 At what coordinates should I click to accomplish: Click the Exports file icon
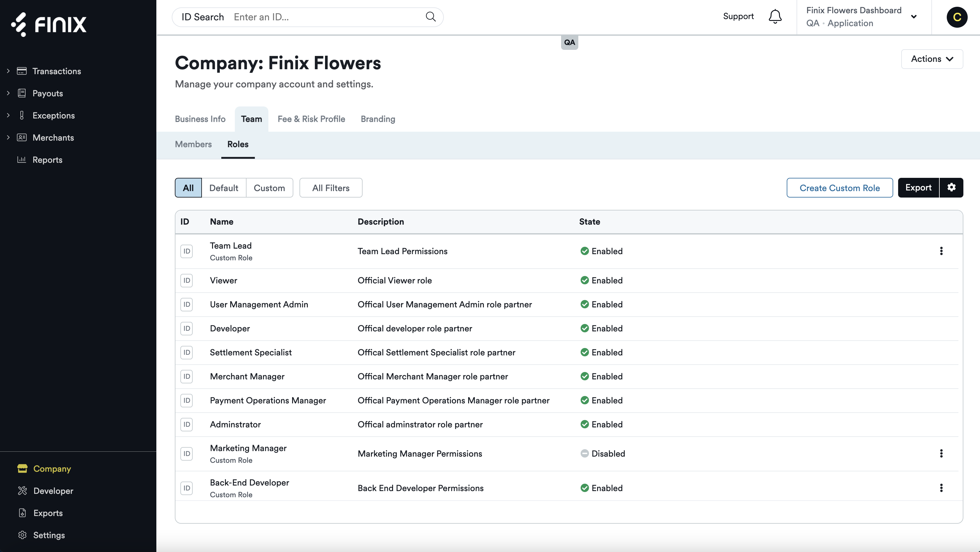point(22,513)
